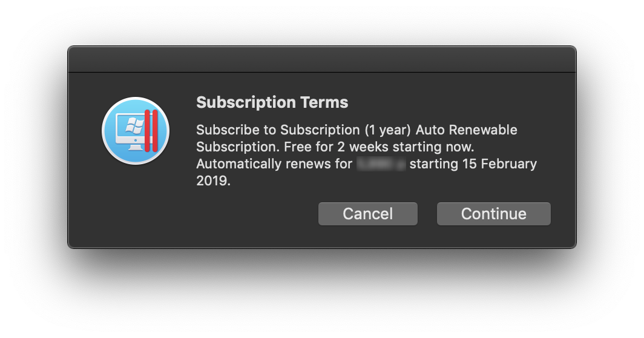Click the word 'Subscribe' starting the description

(x=228, y=130)
